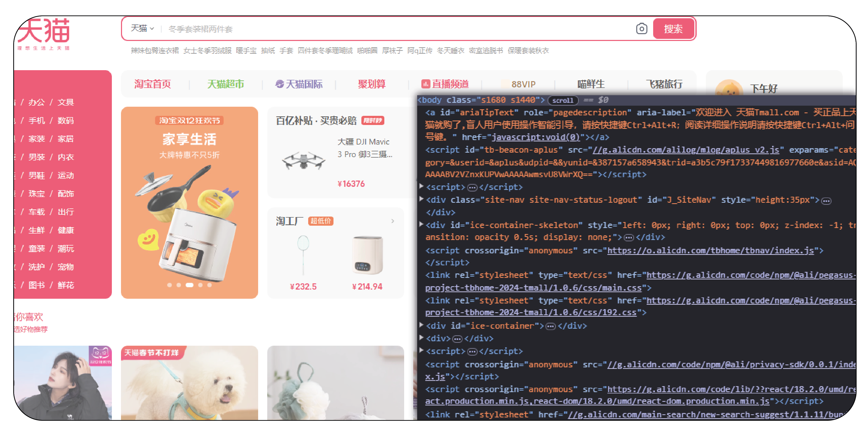Focus the search input with placeholder 冬季套装裙两件套
This screenshot has width=868, height=431.
(x=398, y=29)
